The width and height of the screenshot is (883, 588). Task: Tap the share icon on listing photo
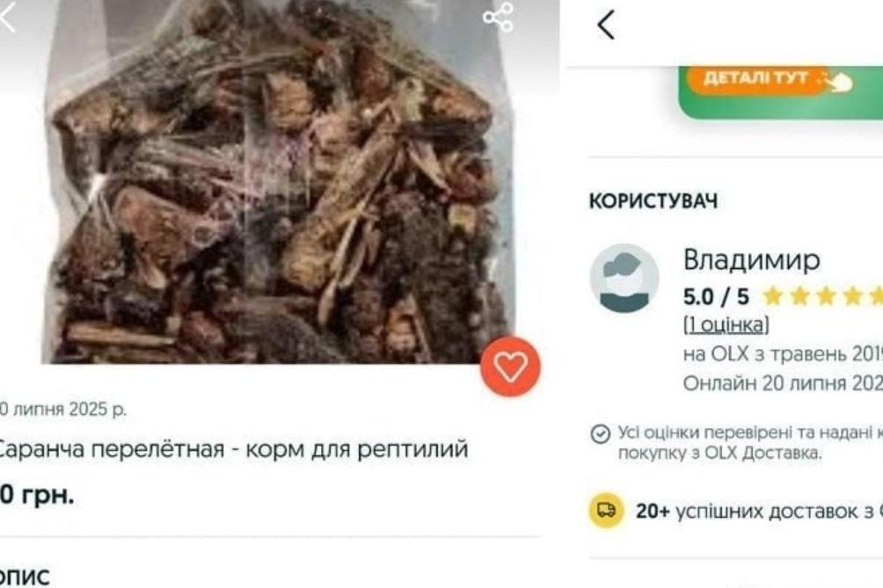click(499, 18)
